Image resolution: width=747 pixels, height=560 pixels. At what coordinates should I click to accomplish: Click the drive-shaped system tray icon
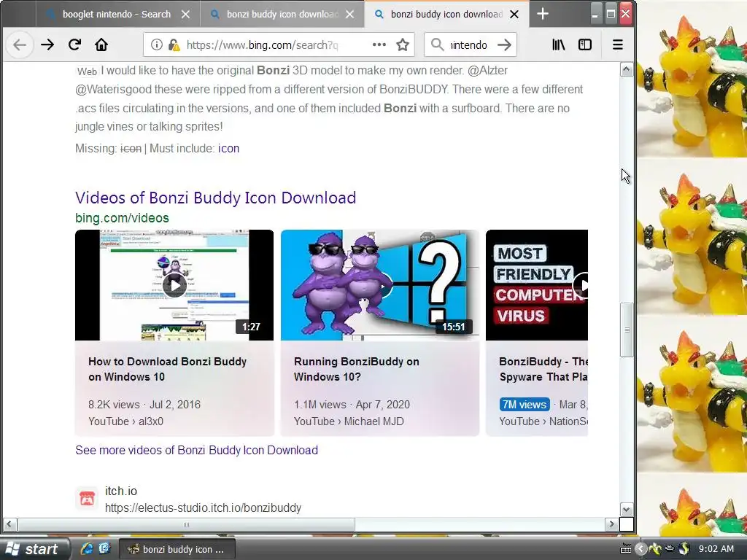click(670, 549)
